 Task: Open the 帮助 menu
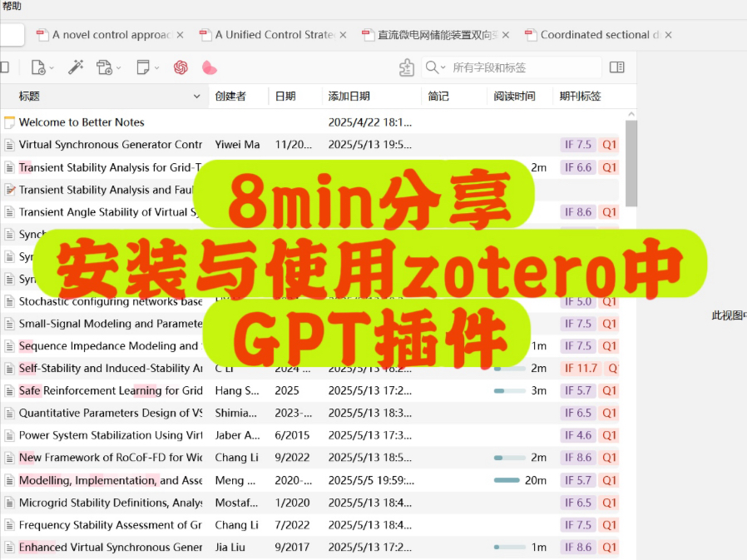tap(12, 6)
